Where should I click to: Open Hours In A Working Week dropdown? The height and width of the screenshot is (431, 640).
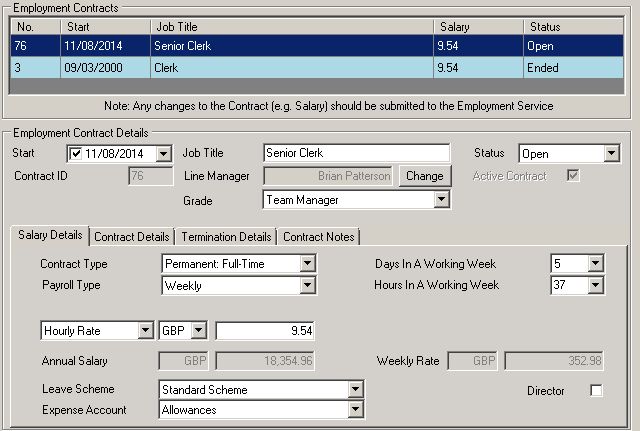[x=595, y=285]
